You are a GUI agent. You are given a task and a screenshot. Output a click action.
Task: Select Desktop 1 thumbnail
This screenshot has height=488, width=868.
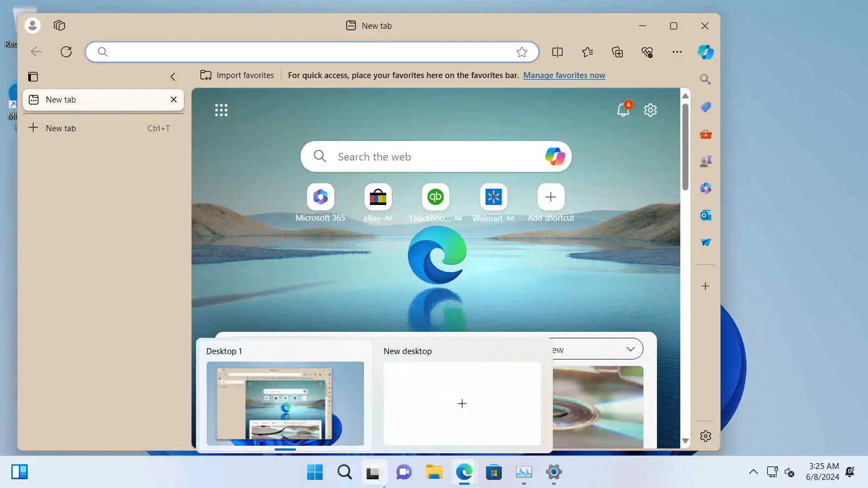coord(285,403)
